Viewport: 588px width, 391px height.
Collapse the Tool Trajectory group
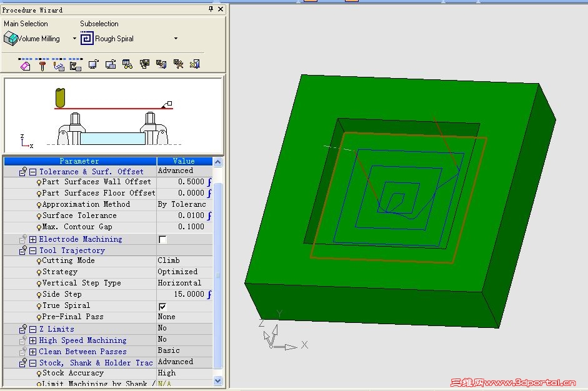pyautogui.click(x=32, y=251)
